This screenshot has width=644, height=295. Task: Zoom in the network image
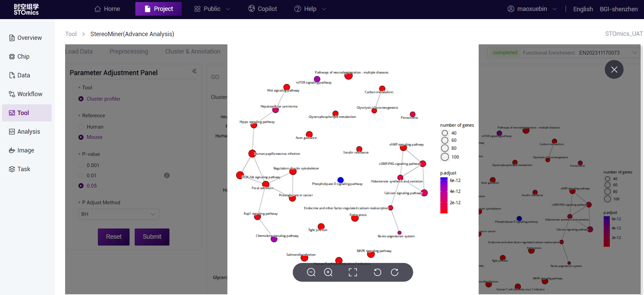coord(328,272)
